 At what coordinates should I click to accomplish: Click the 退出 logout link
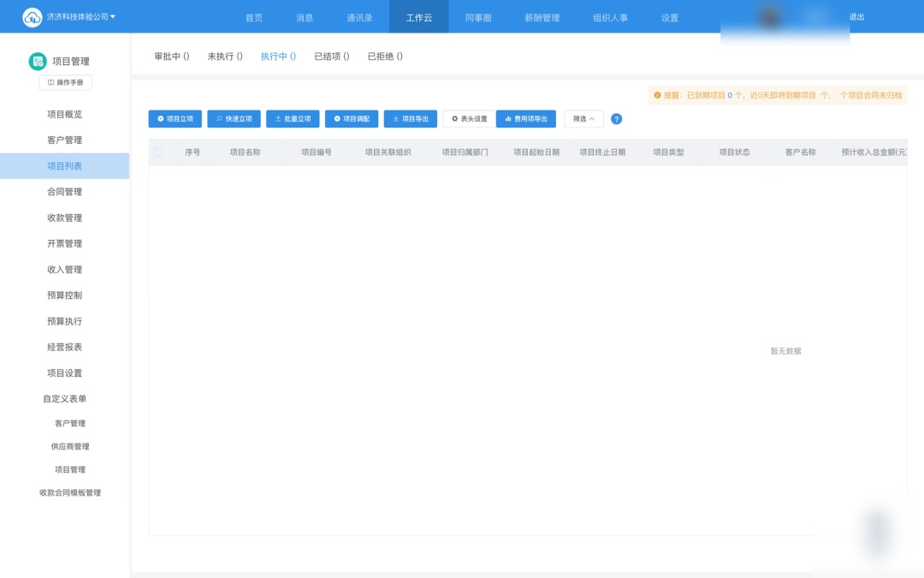[856, 16]
